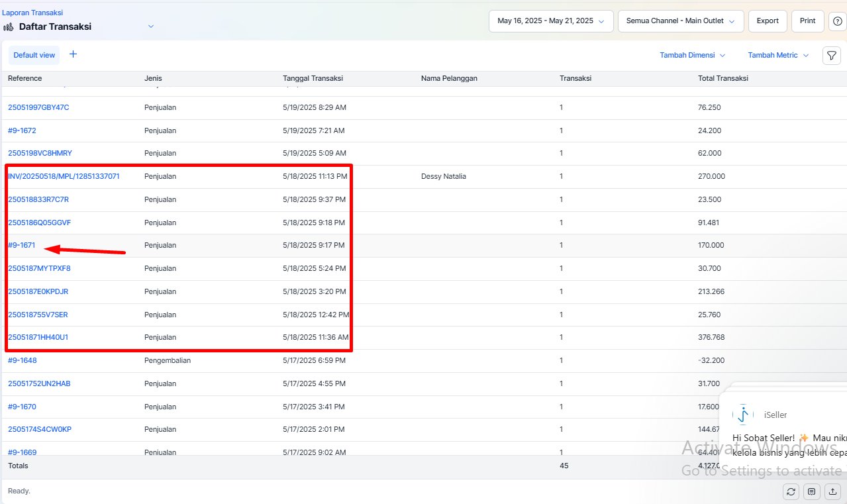
Task: Click the help question mark icon
Action: pyautogui.click(x=837, y=21)
